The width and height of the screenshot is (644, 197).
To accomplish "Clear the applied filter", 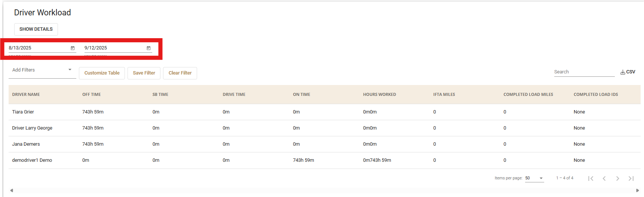I will tap(180, 73).
